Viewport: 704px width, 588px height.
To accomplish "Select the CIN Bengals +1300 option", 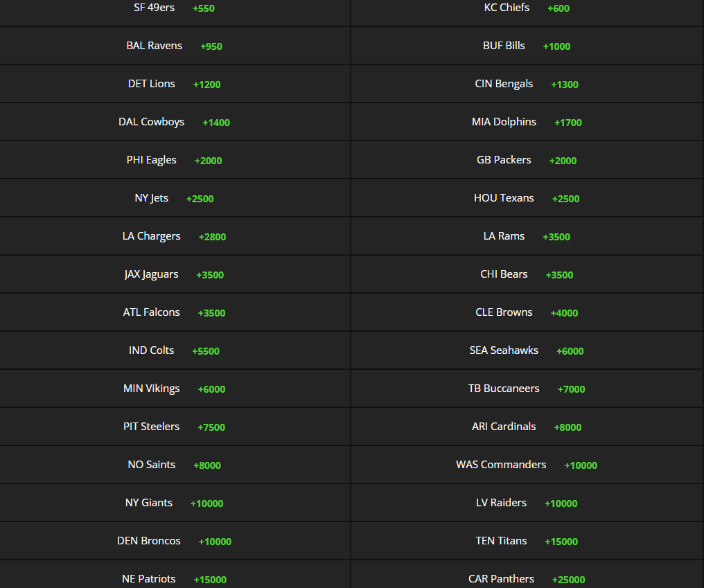I will coord(527,84).
